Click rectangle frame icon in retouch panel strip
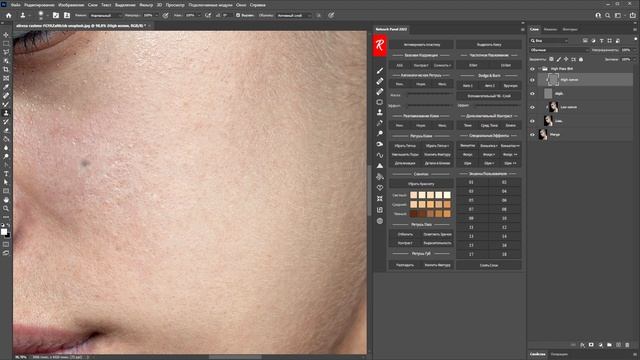 pyautogui.click(x=380, y=102)
